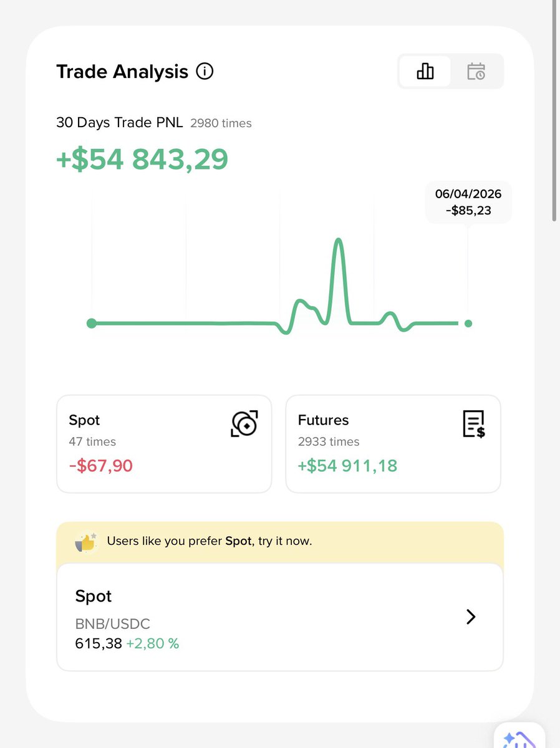The image size is (560, 748).
Task: Switch to calendar history view
Action: point(476,71)
